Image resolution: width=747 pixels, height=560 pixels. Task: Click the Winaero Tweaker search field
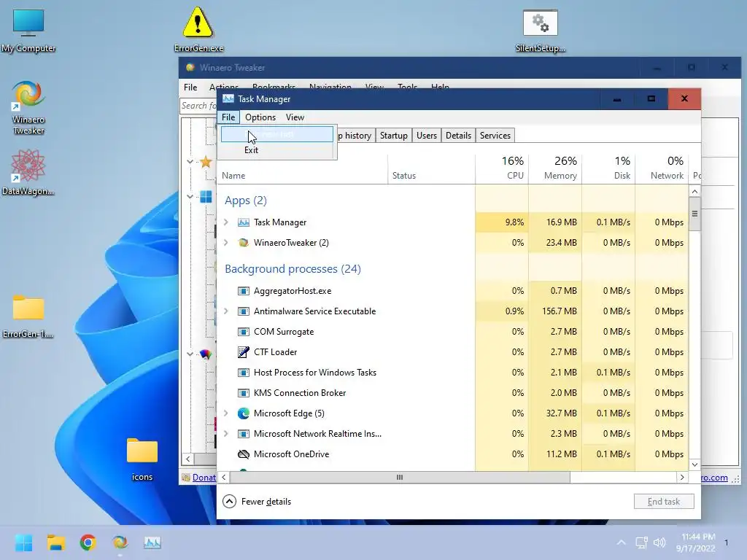coord(199,106)
